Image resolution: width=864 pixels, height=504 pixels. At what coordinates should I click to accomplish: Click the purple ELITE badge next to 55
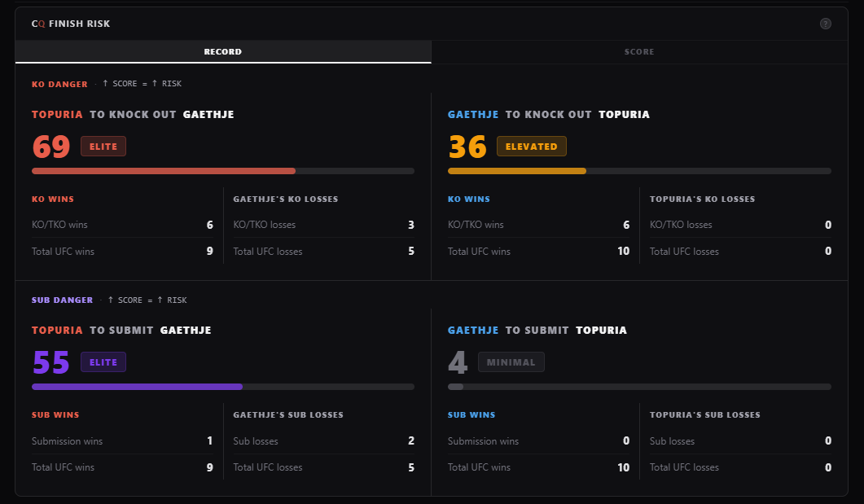[103, 362]
